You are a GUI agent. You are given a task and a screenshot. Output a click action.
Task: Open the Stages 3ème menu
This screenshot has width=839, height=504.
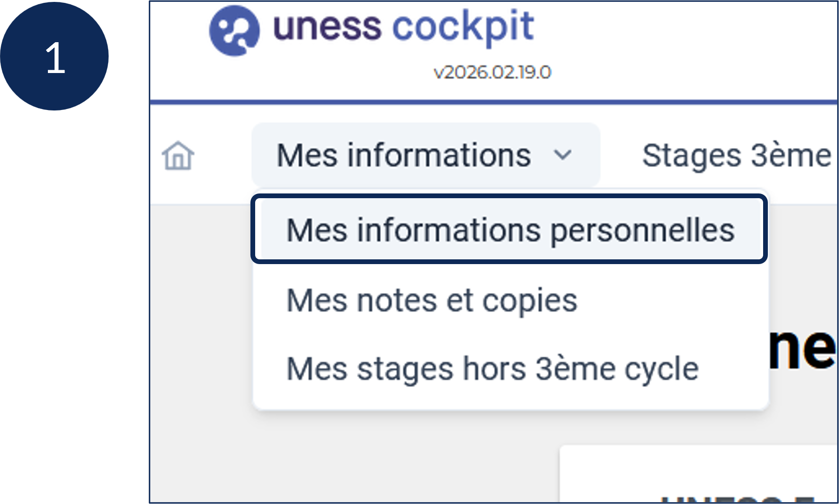pyautogui.click(x=737, y=156)
